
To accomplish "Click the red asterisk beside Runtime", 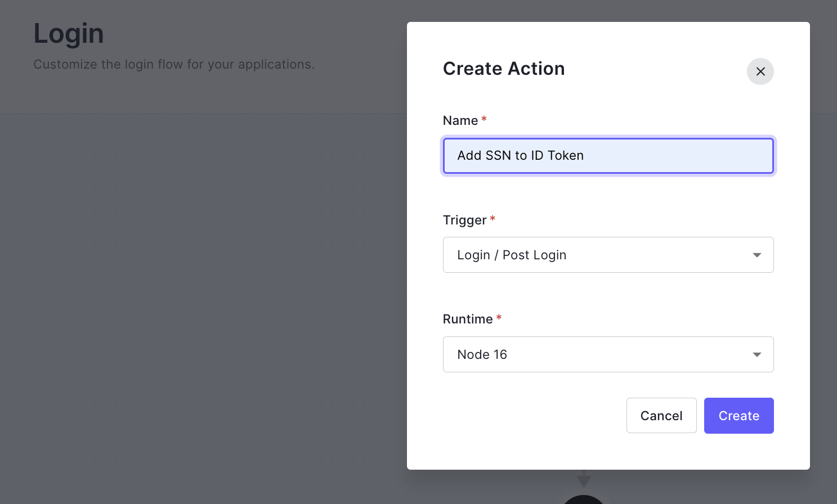I will tap(499, 318).
